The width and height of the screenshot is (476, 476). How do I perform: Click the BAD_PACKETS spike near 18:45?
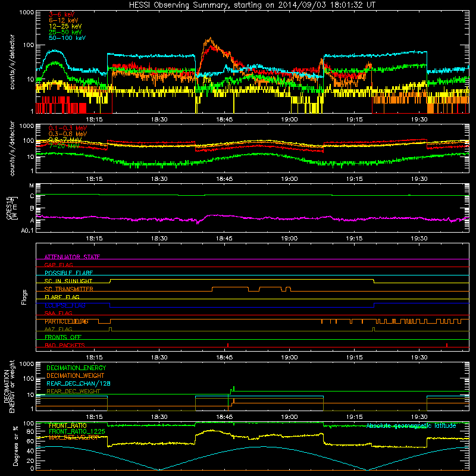(228, 345)
